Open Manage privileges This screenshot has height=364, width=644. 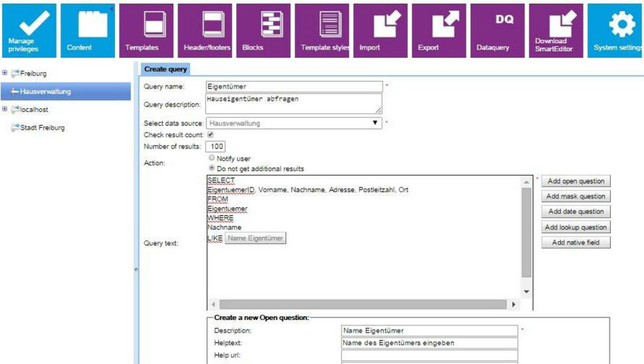pos(28,30)
